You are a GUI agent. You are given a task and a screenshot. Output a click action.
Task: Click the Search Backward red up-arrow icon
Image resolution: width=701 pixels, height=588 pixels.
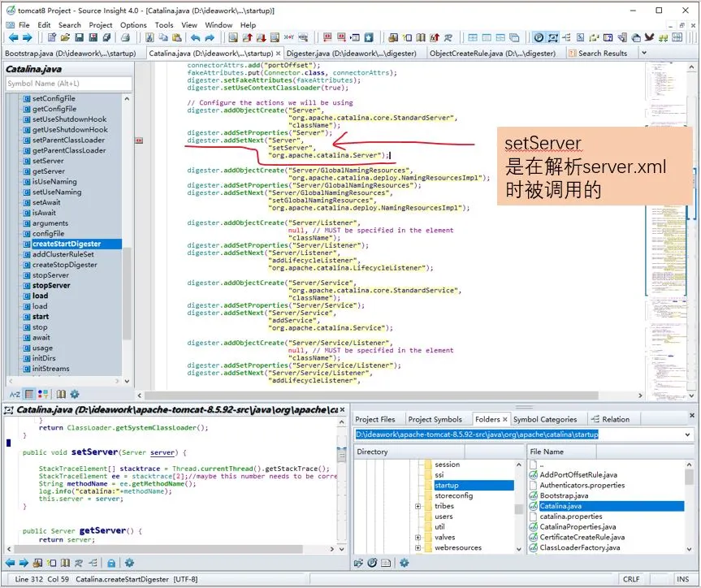coord(247,37)
